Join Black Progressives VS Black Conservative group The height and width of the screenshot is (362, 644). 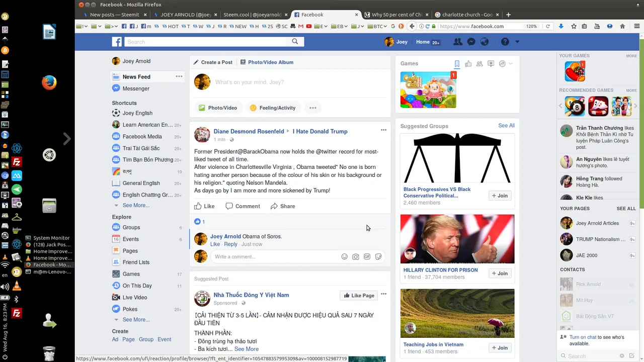click(x=500, y=196)
